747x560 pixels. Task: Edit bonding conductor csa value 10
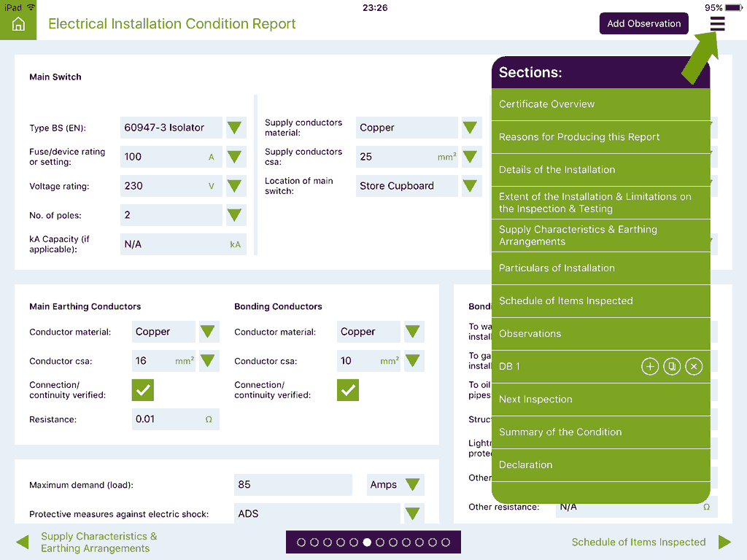(368, 360)
